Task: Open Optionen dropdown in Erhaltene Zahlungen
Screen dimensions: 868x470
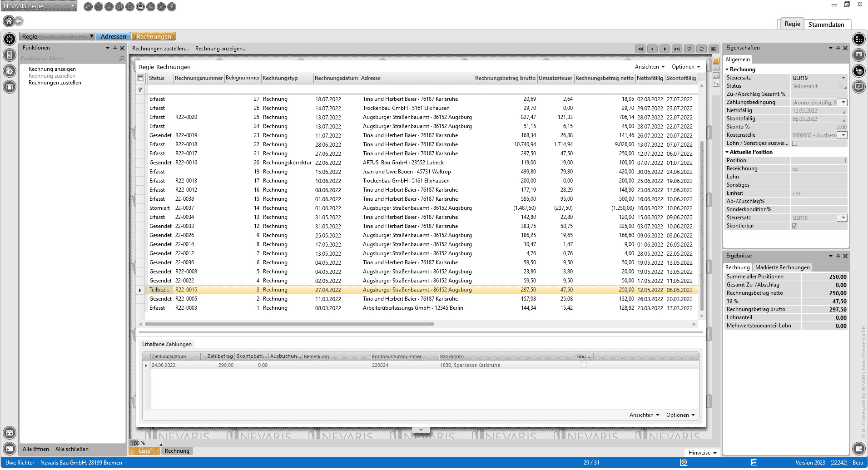Action: [680, 415]
